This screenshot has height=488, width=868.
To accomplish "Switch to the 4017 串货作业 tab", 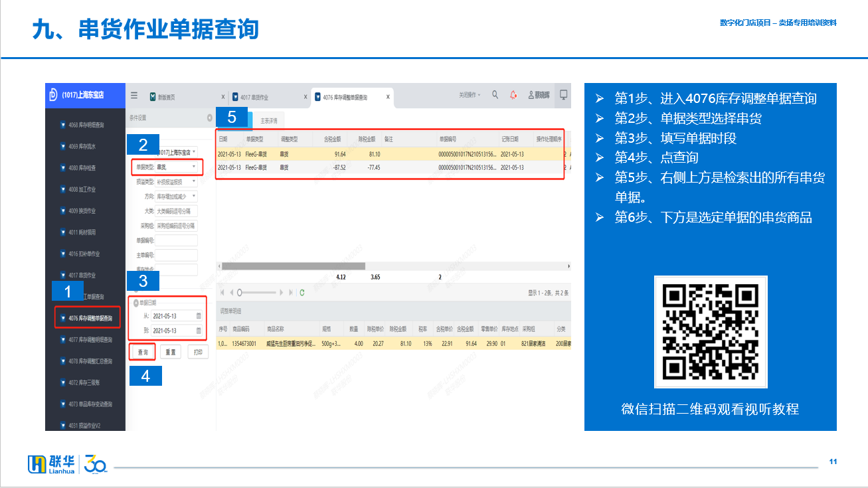I will click(x=254, y=97).
